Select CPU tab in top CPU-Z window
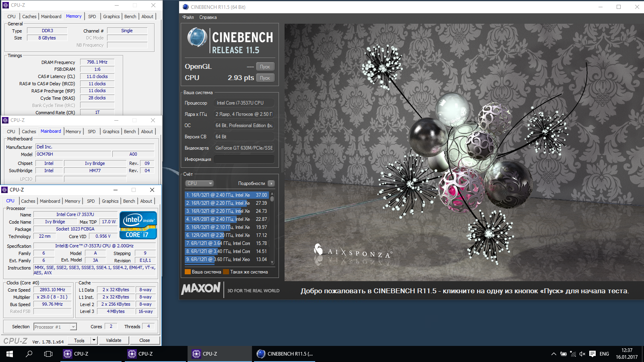Screen dimensions: 644x362 click(x=12, y=16)
